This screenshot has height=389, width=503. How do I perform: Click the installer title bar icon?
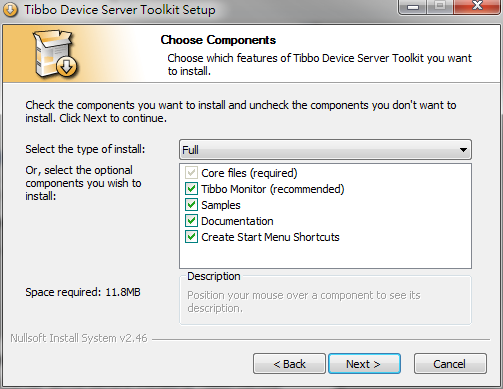pos(11,10)
